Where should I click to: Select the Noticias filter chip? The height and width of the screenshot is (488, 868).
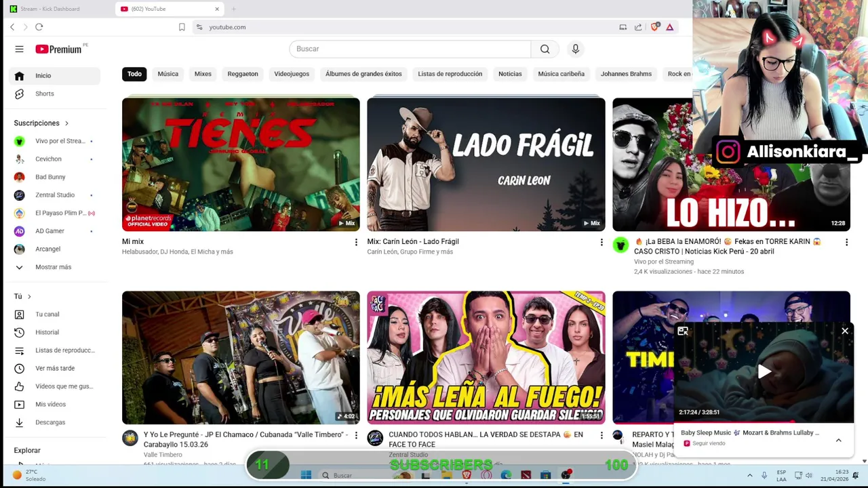[510, 74]
